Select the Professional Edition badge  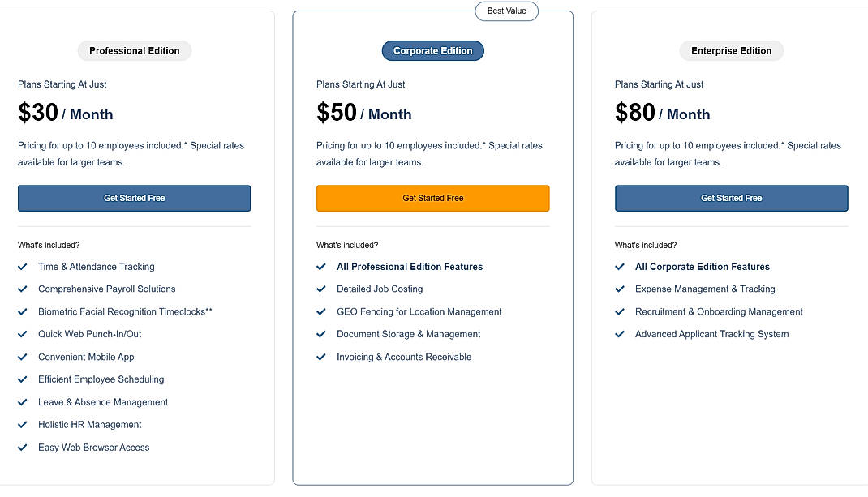(134, 50)
